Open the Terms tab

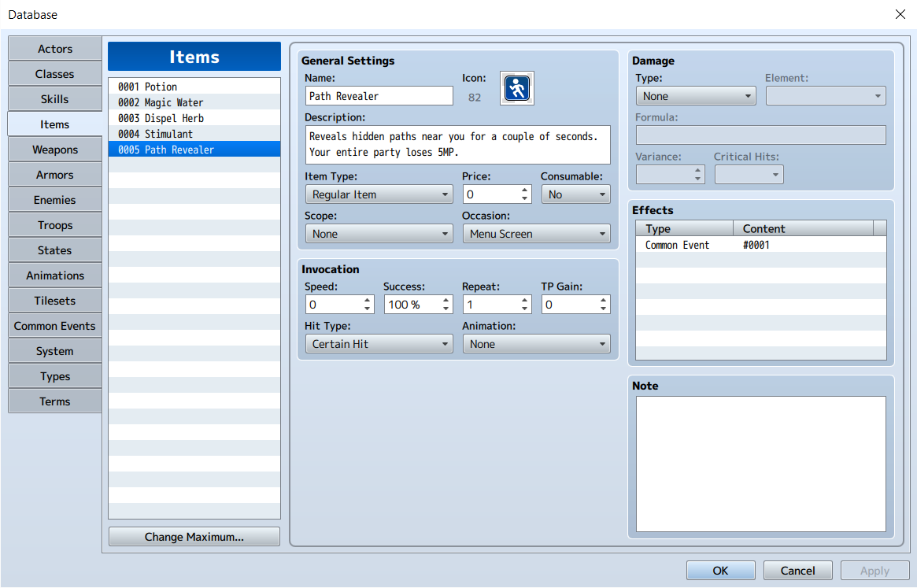coord(55,401)
